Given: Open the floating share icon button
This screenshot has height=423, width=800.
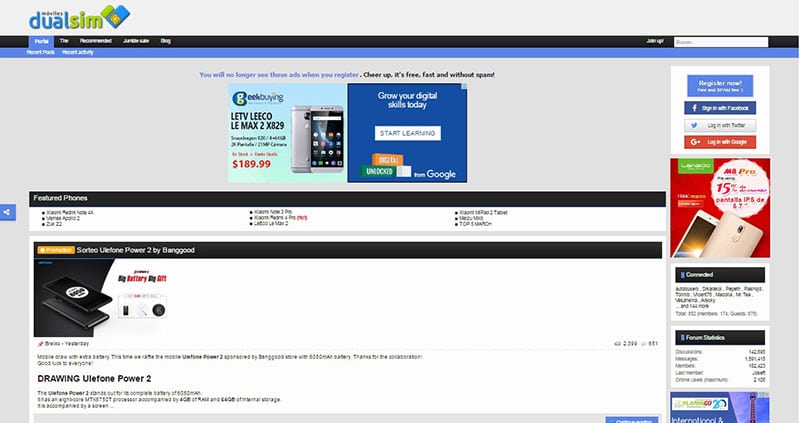Looking at the screenshot, I should [7, 212].
